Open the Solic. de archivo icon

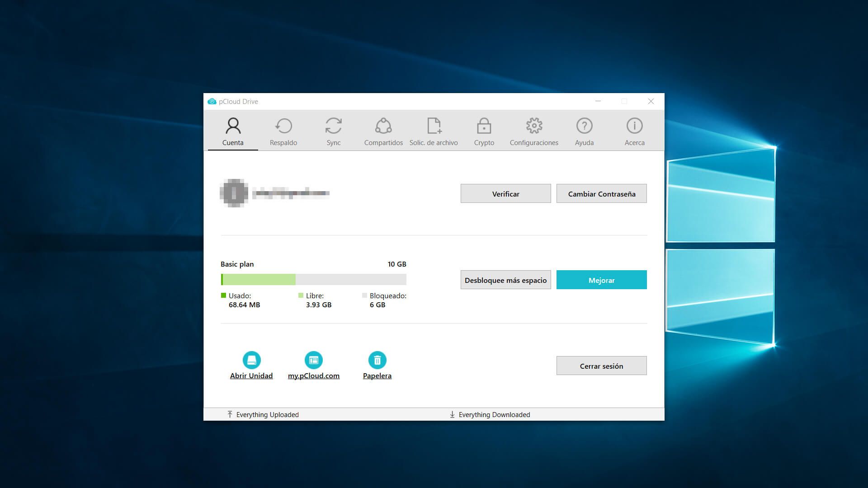coord(434,126)
